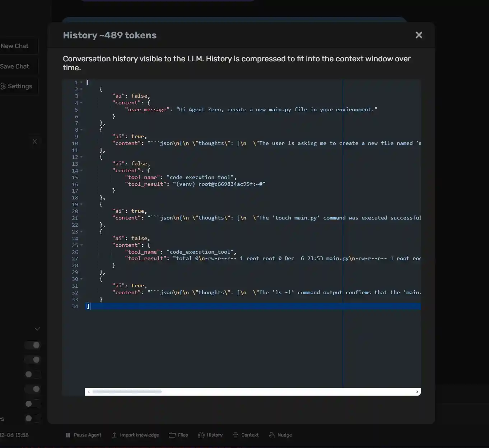The width and height of the screenshot is (489, 448).
Task: Collapse the sidebar section chevron
Action: tap(37, 329)
